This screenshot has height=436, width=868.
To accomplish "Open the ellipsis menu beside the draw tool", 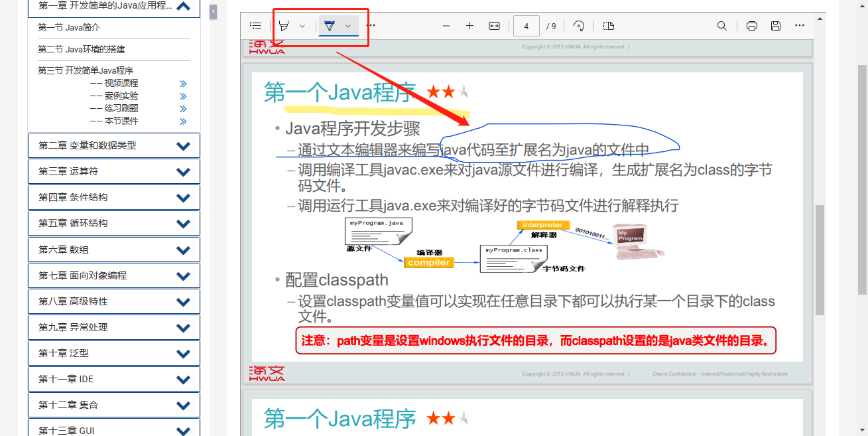I will pyautogui.click(x=371, y=26).
